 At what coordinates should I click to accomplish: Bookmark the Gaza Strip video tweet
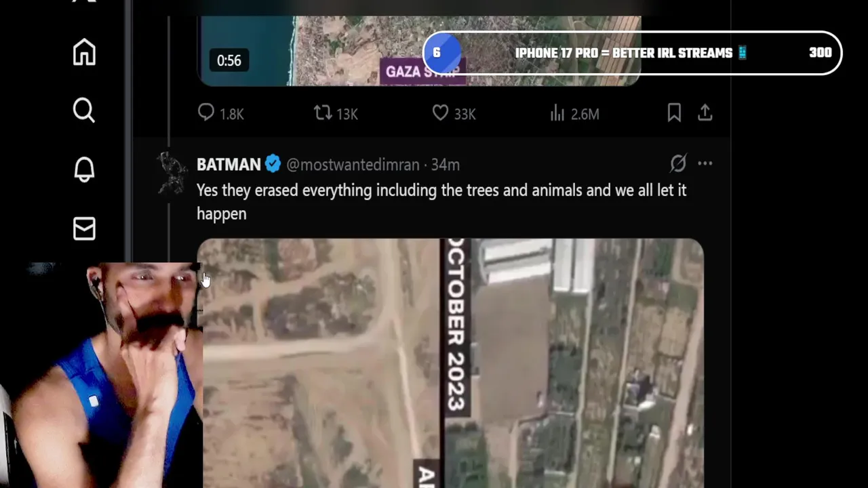point(674,113)
